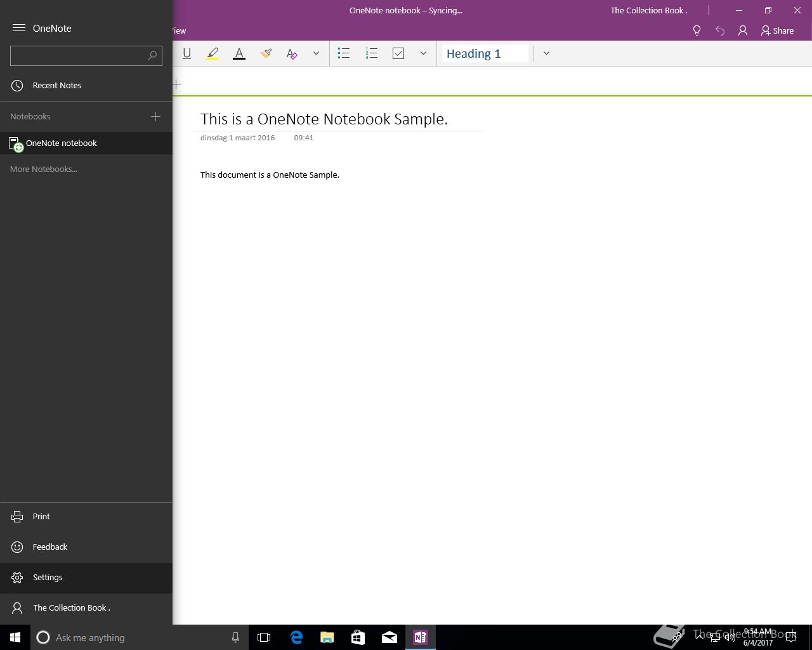
Task: Click the date dinsdag 1 maart 2016
Action: point(237,138)
